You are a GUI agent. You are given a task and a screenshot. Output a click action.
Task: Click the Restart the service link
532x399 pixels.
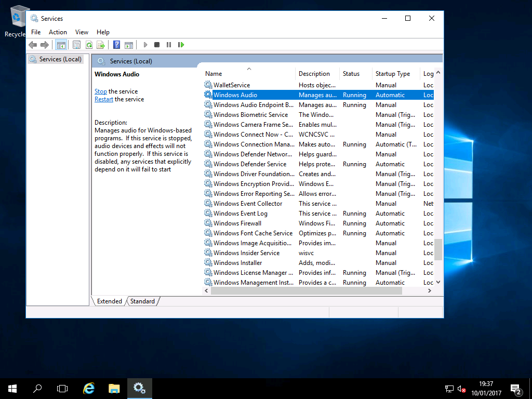tap(104, 99)
